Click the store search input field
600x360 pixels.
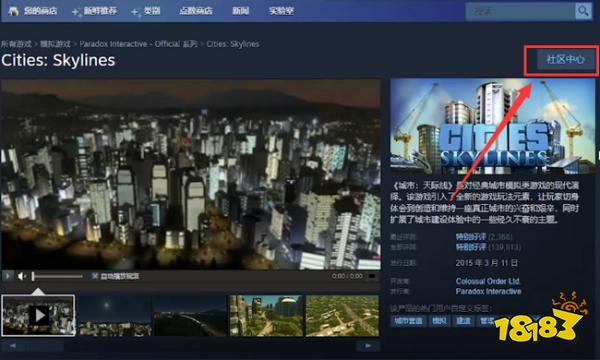click(x=520, y=11)
